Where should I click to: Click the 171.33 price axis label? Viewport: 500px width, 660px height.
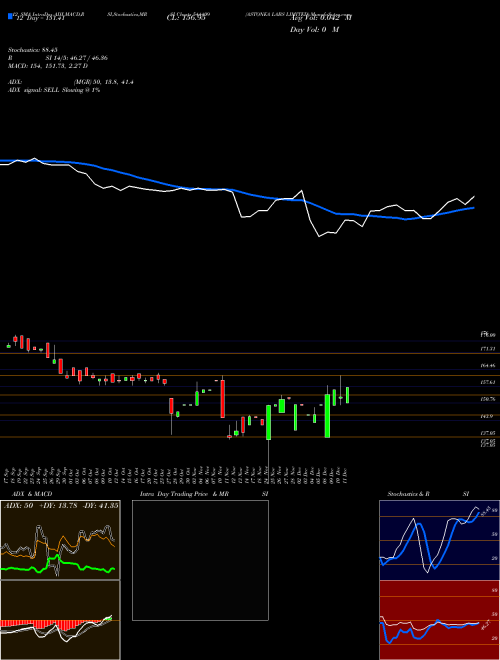[489, 349]
